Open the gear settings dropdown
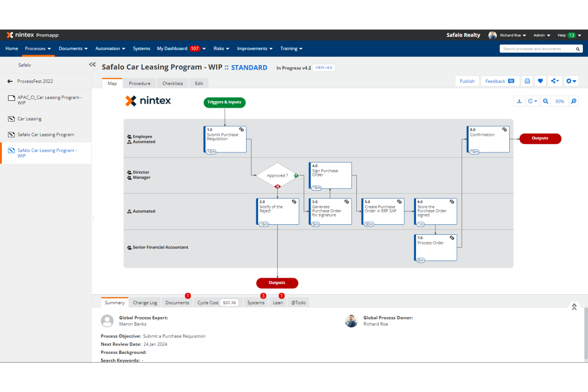Screen dimensions: 588x392 click(571, 81)
